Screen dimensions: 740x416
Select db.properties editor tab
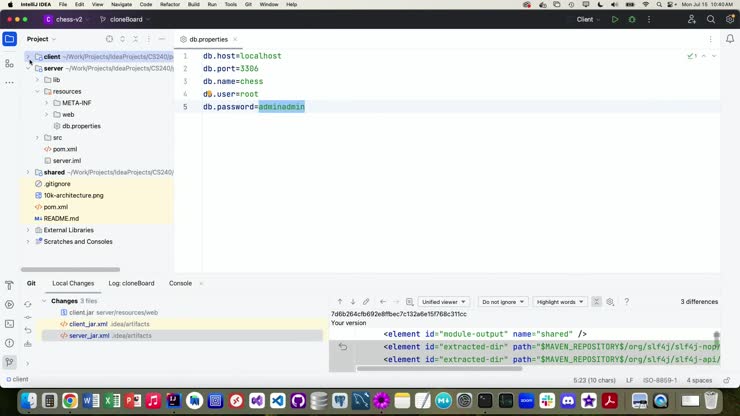pos(208,39)
